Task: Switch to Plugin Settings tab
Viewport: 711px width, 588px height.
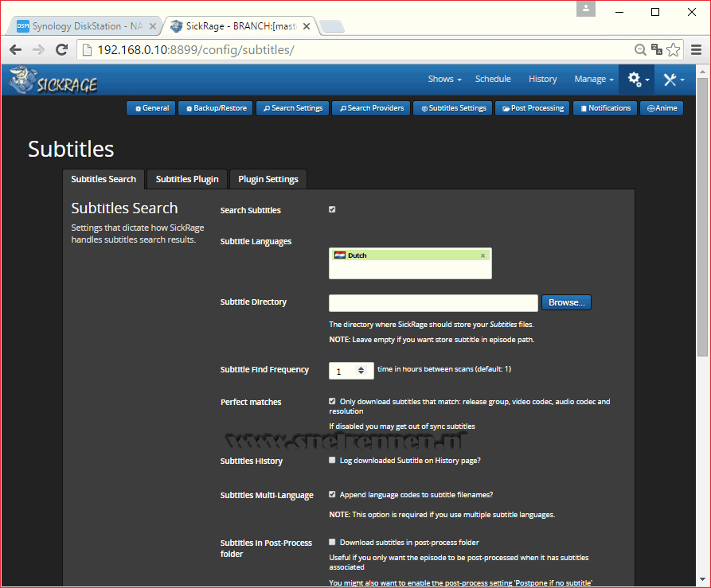Action: 268,179
